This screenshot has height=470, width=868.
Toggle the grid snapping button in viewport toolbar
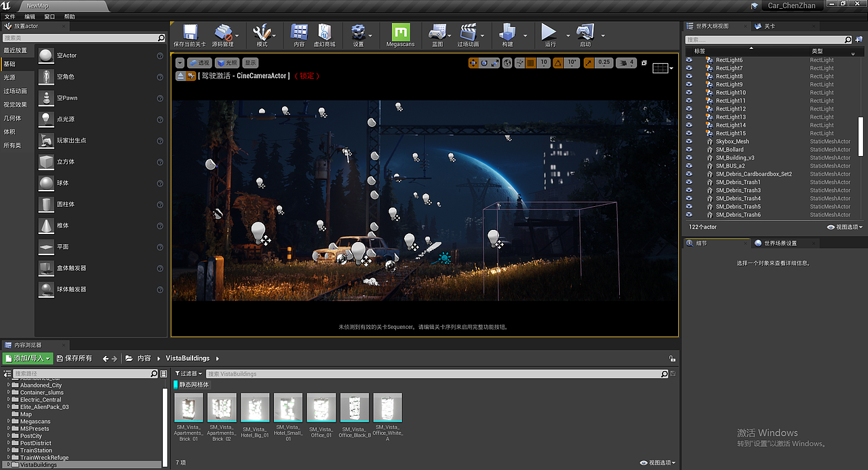[532, 62]
